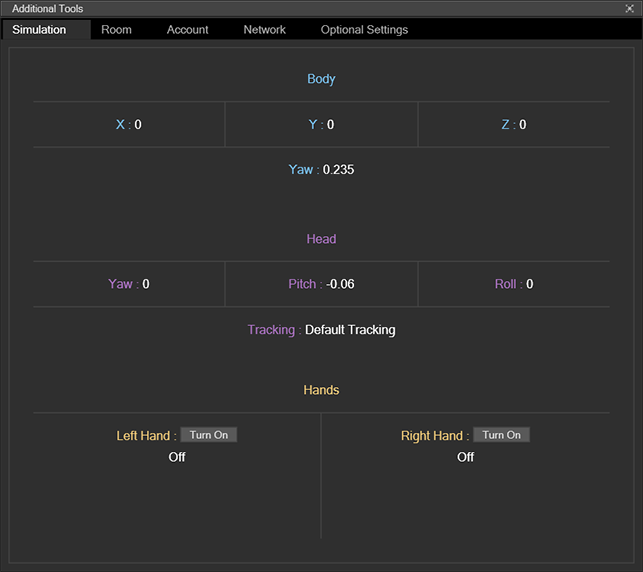Click the Head Pitch value -0.06
The width and height of the screenshot is (643, 572).
pos(340,284)
